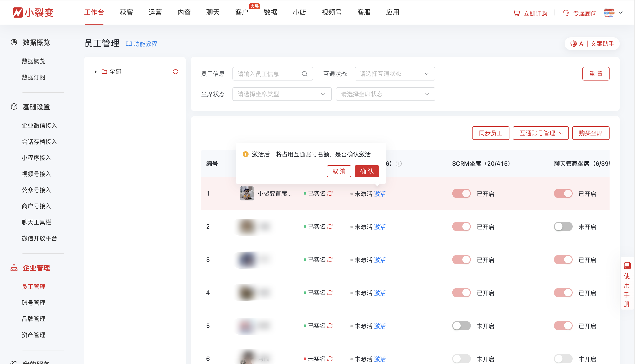Image resolution: width=635 pixels, height=364 pixels.
Task: Refresh the department tree with red icon
Action: pos(175,72)
